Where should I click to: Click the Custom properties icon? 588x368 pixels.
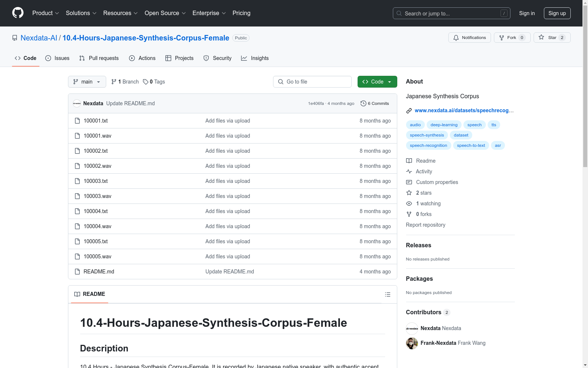click(409, 182)
